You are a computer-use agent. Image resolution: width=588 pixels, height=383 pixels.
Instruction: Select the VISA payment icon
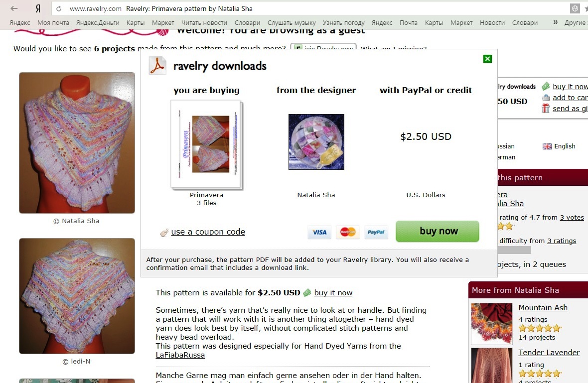click(x=319, y=233)
